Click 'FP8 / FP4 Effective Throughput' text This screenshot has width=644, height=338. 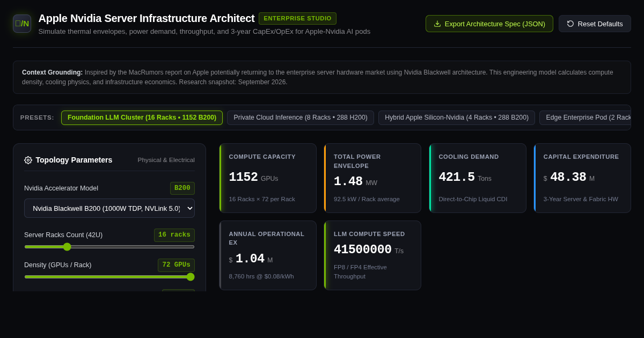tap(360, 271)
